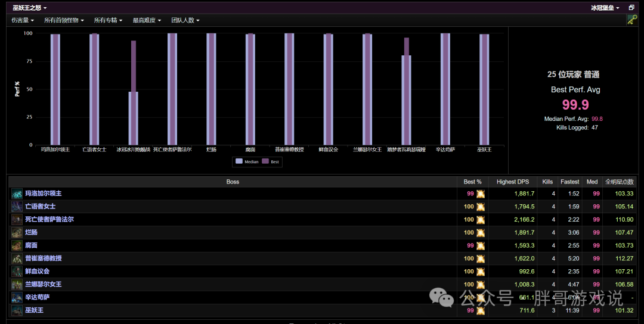The height and width of the screenshot is (324, 644).
Task: Toggle the Best series in chart legend
Action: pos(271,161)
